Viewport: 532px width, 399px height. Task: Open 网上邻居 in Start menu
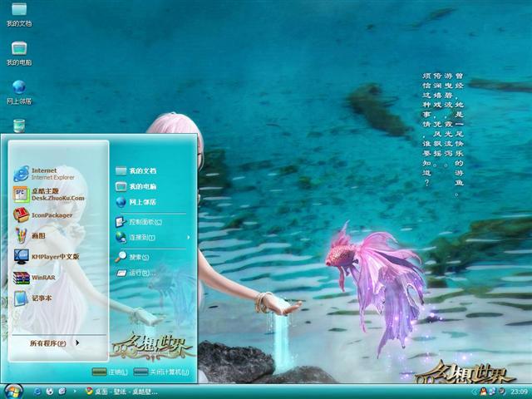point(135,202)
